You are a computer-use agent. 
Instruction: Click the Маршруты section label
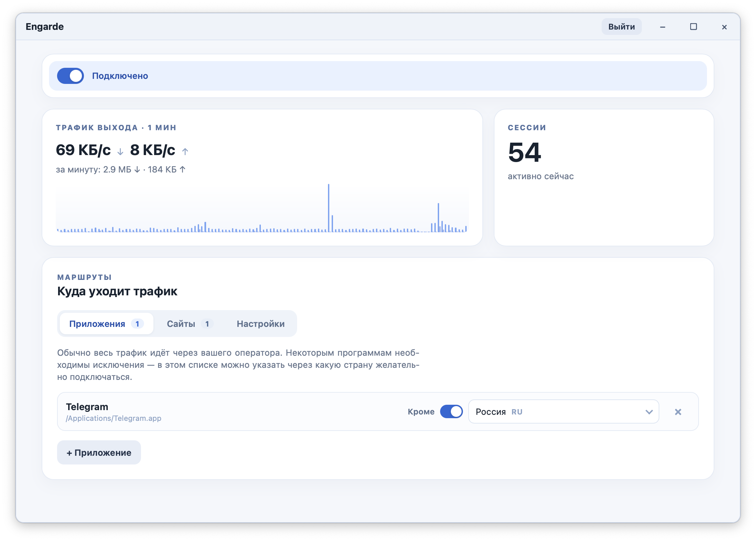tap(85, 277)
